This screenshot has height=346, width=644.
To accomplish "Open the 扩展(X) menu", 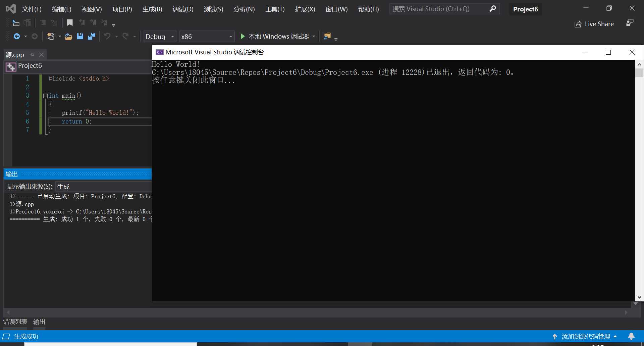I will coord(305,9).
